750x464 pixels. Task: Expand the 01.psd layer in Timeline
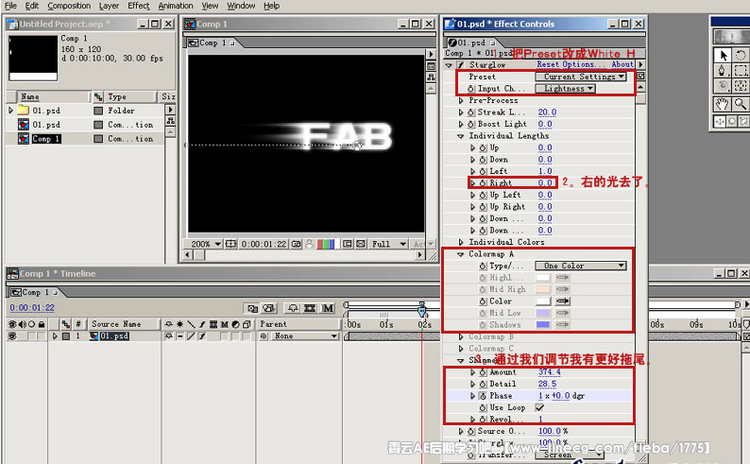[55, 336]
